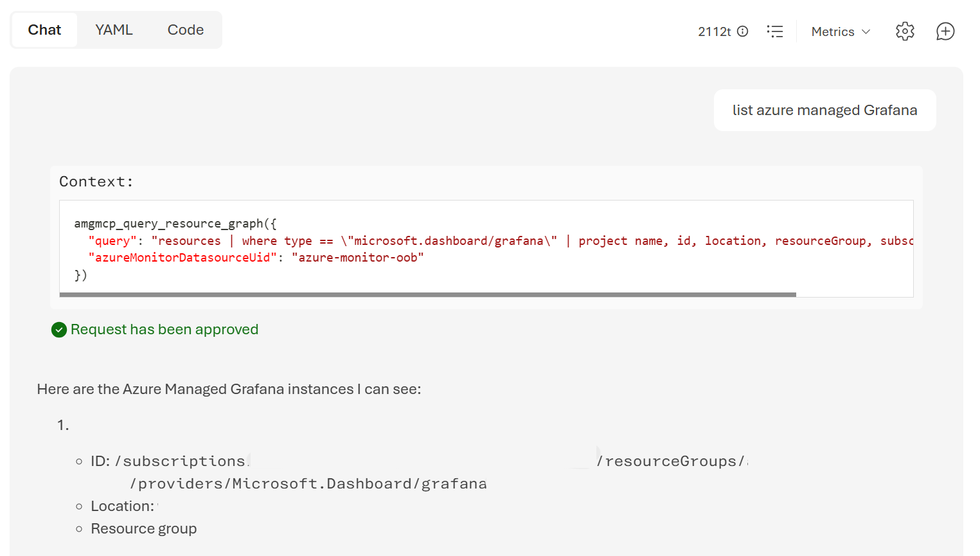Screen dimensions: 980x556
Task: Click the amgmcp_query_resource_graph code line
Action: point(175,224)
